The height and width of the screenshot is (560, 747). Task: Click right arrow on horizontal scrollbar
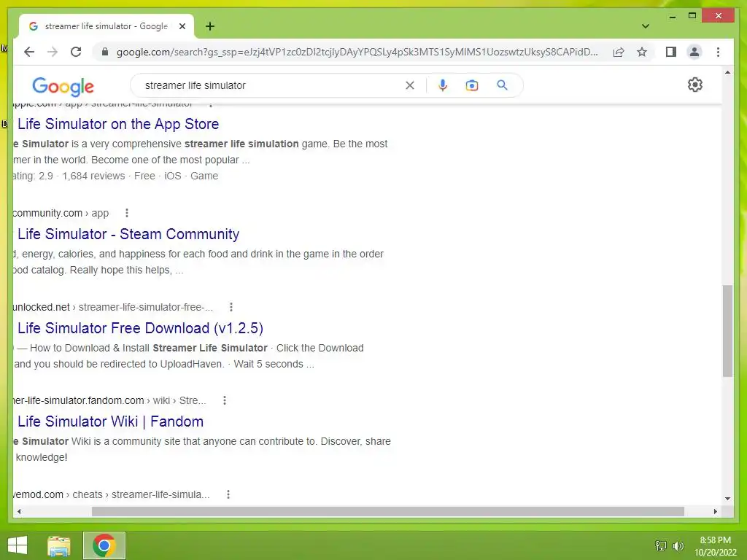tap(715, 511)
